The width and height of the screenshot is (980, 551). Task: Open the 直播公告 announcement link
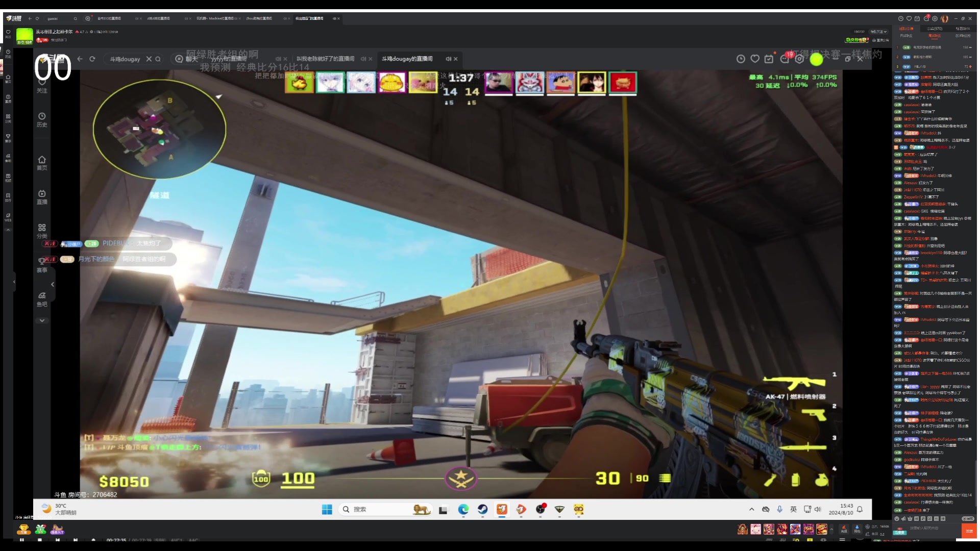880,40
